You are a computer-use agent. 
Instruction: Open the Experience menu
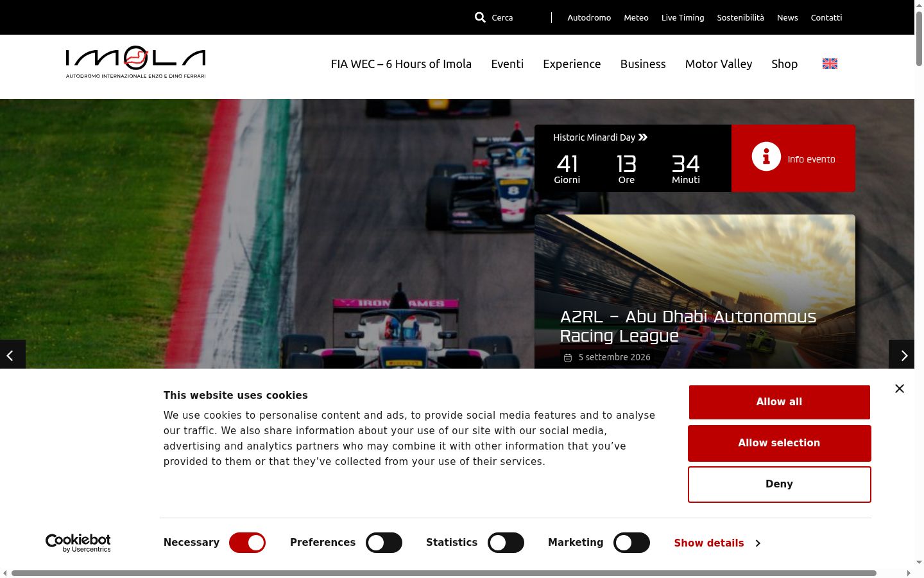pyautogui.click(x=572, y=64)
